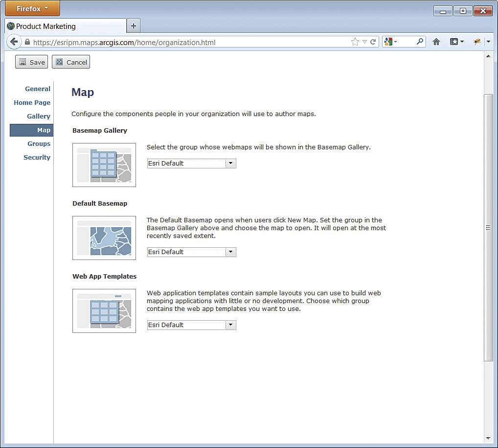Open the URL history dropdown arrow

[x=364, y=42]
